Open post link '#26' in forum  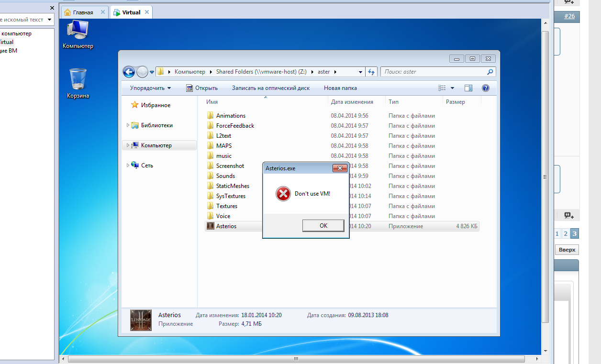pos(569,16)
